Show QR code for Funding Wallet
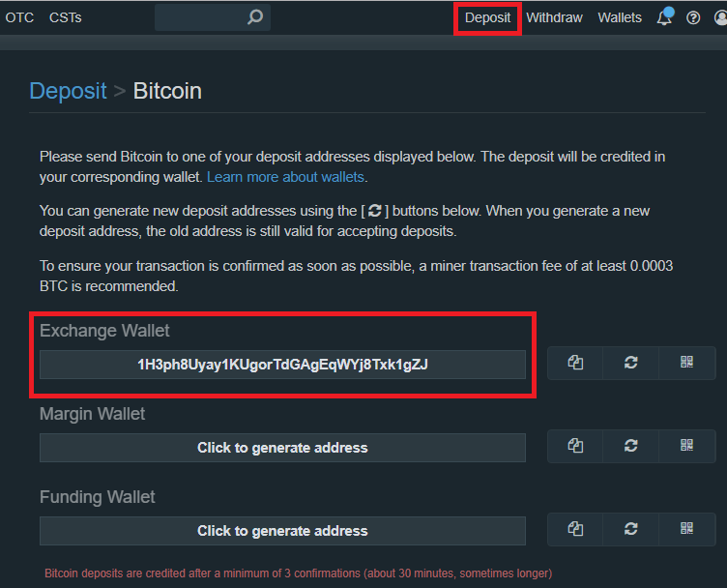 (687, 529)
